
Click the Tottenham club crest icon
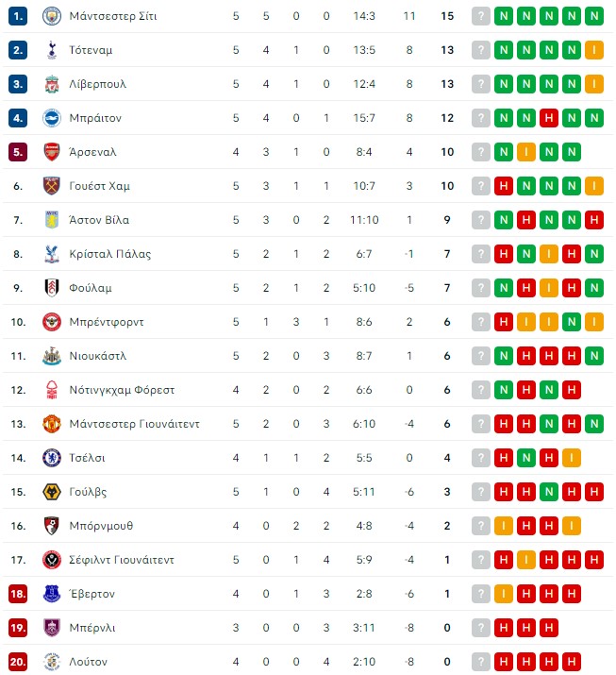tap(52, 50)
